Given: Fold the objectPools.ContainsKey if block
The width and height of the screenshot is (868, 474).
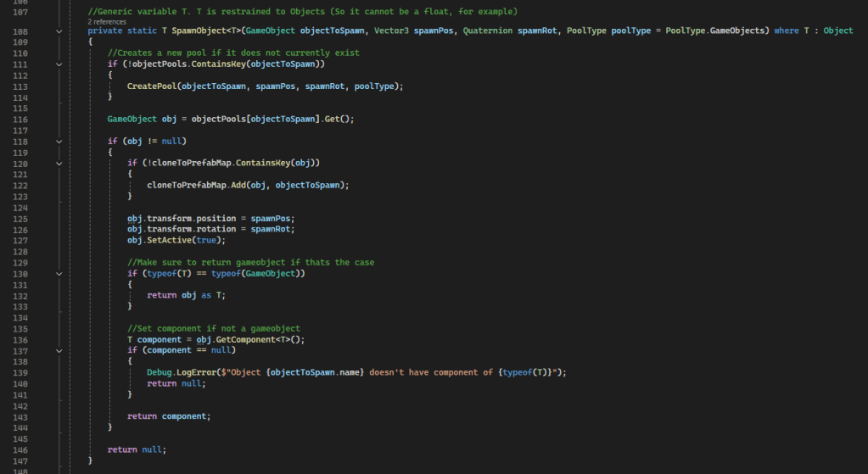Looking at the screenshot, I should click(x=59, y=64).
